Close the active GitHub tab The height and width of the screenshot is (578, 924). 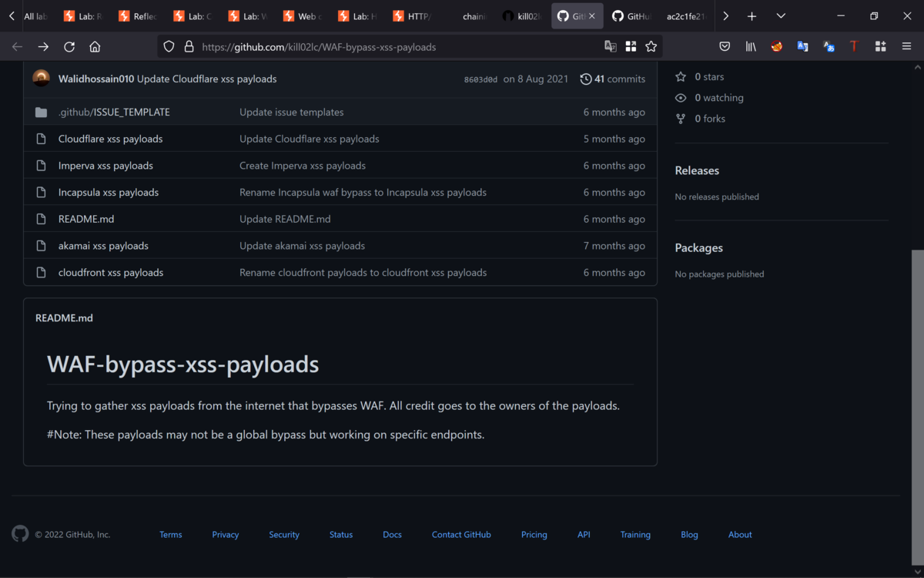[591, 16]
